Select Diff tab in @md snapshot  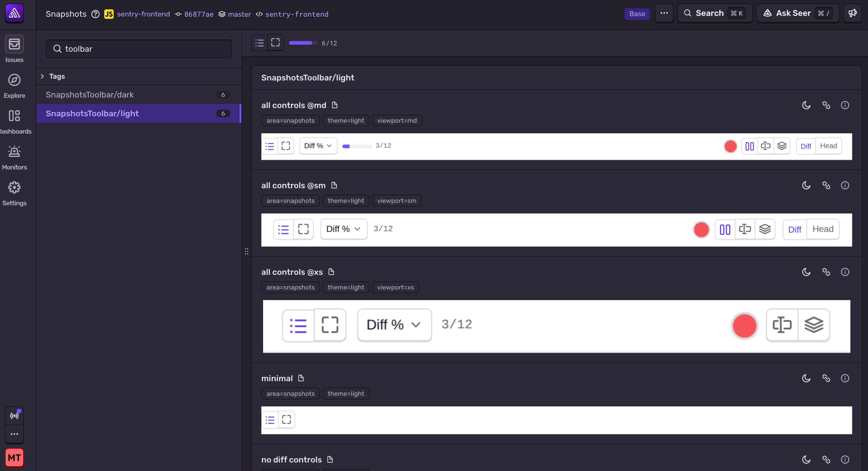click(806, 146)
